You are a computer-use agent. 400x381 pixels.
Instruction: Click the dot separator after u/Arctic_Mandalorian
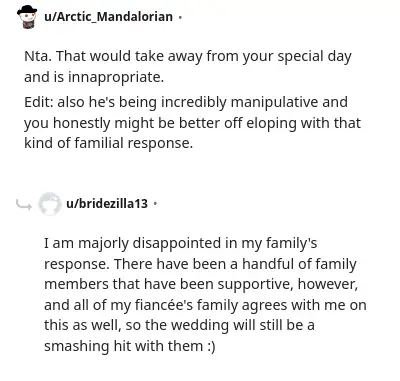coord(180,17)
